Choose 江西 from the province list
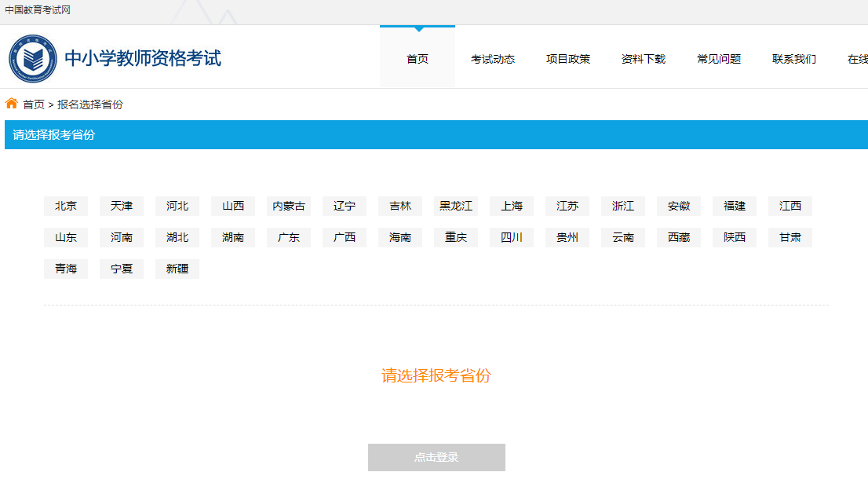The height and width of the screenshot is (483, 868). tap(790, 207)
